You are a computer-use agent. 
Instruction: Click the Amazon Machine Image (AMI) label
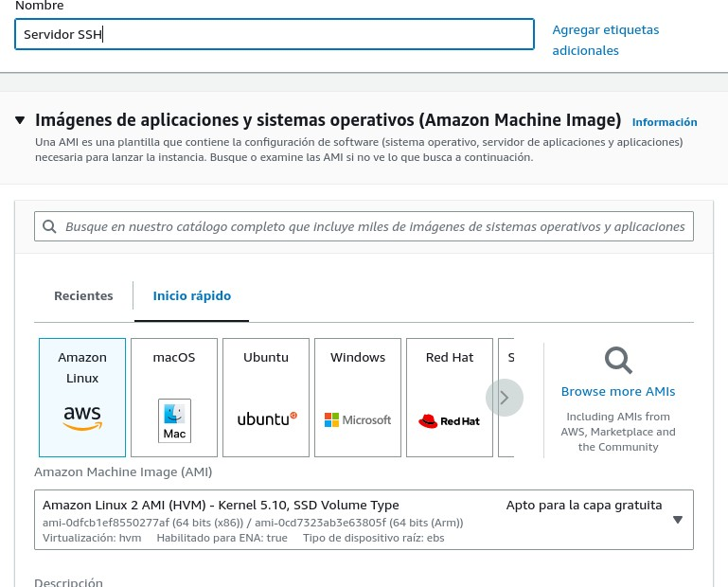click(123, 471)
